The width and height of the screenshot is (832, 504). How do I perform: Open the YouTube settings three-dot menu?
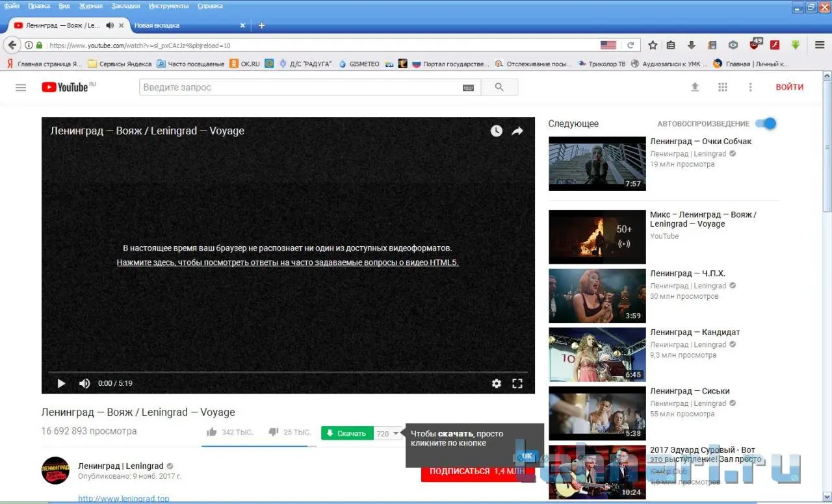pos(750,87)
